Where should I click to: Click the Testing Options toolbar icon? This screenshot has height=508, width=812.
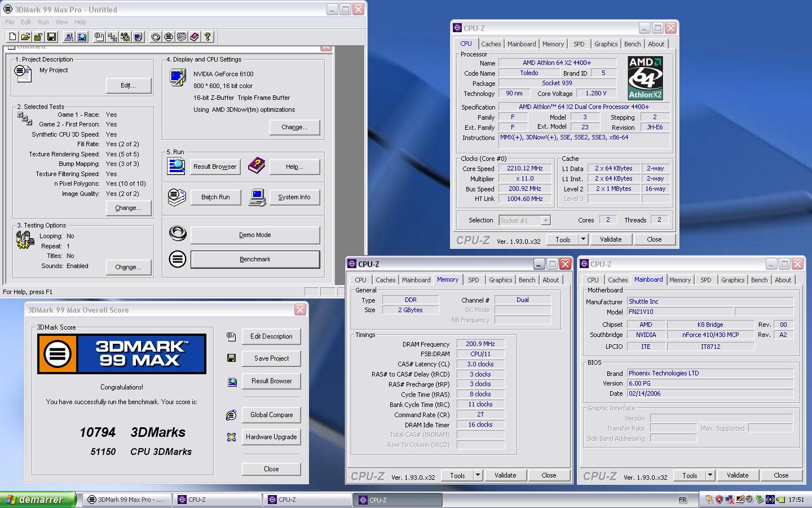click(x=125, y=37)
